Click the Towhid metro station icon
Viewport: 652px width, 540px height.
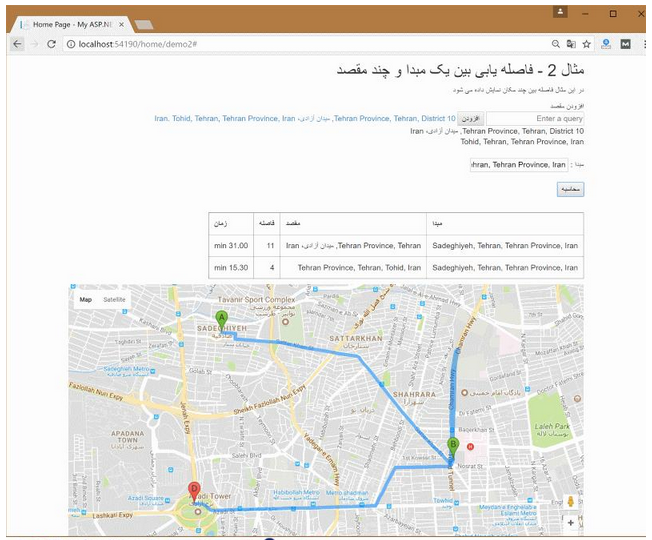coord(457,503)
